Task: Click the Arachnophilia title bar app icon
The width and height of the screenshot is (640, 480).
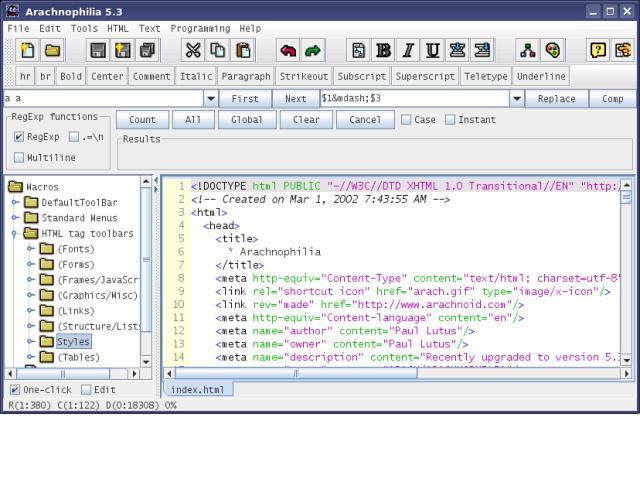Action: coord(12,11)
